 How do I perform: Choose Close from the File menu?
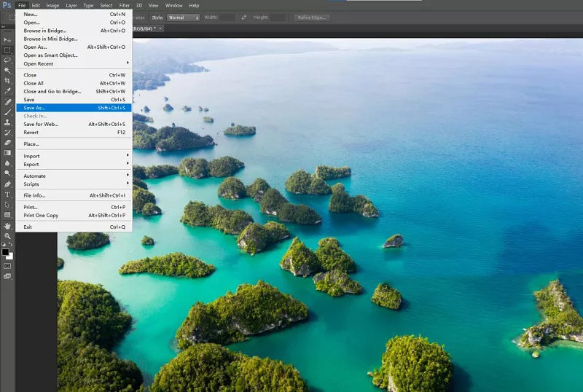tap(74, 75)
